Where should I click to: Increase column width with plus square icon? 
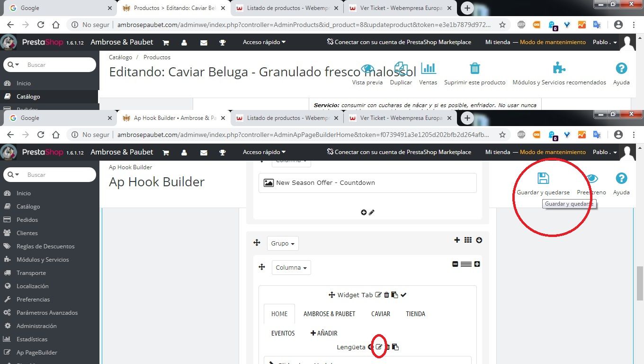pos(477,264)
